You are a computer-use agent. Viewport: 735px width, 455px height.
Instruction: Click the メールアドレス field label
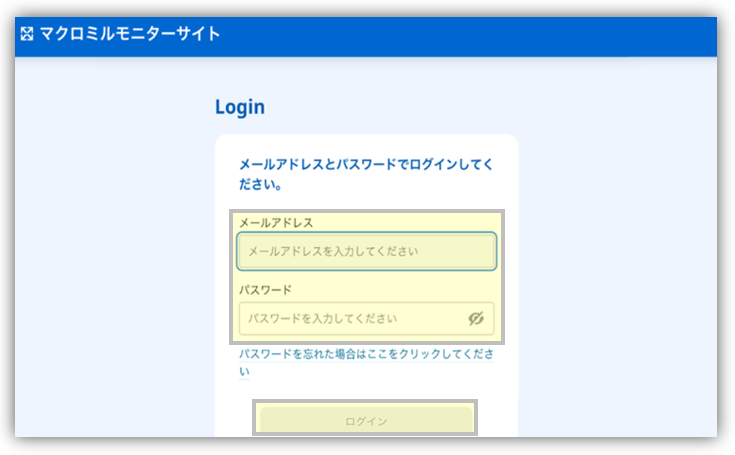coord(276,223)
